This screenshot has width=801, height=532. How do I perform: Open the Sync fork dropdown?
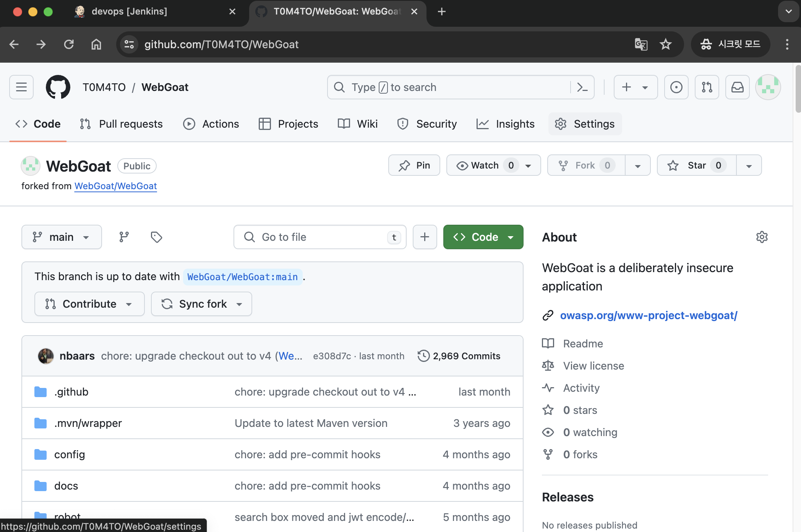201,304
